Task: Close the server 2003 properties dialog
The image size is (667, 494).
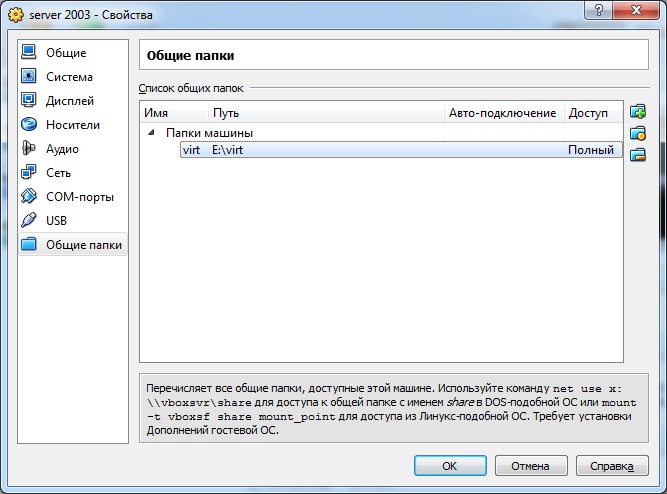Action: click(x=636, y=10)
